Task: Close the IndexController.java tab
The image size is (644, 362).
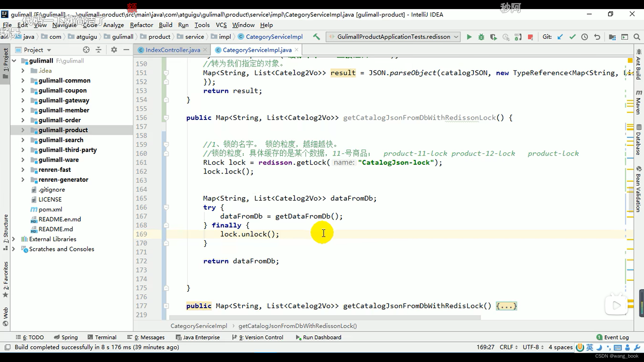Action: point(205,50)
